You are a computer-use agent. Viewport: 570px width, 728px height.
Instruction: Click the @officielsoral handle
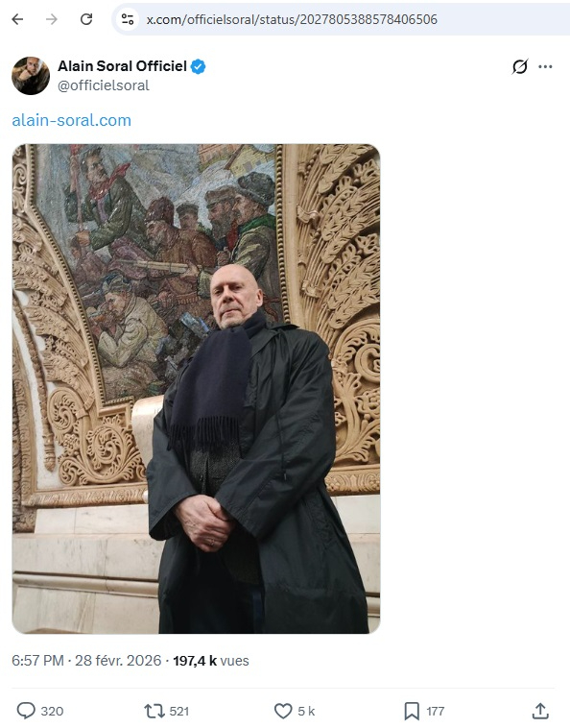[104, 85]
